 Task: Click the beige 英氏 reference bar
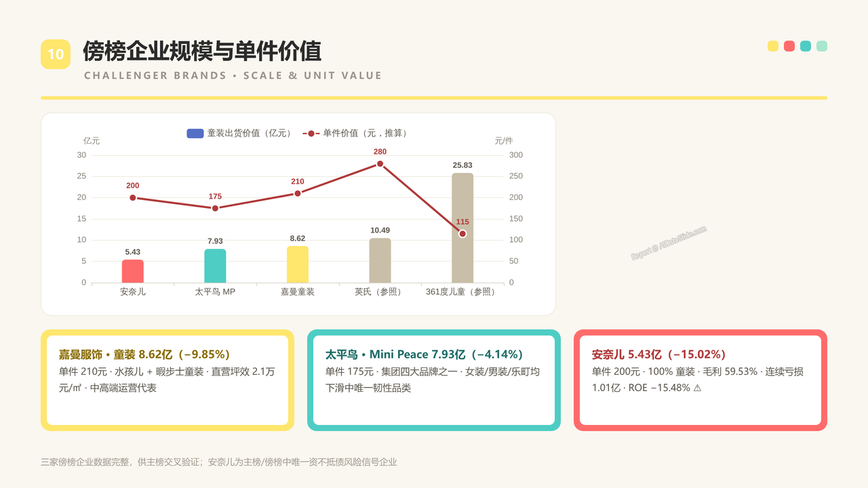pos(380,260)
